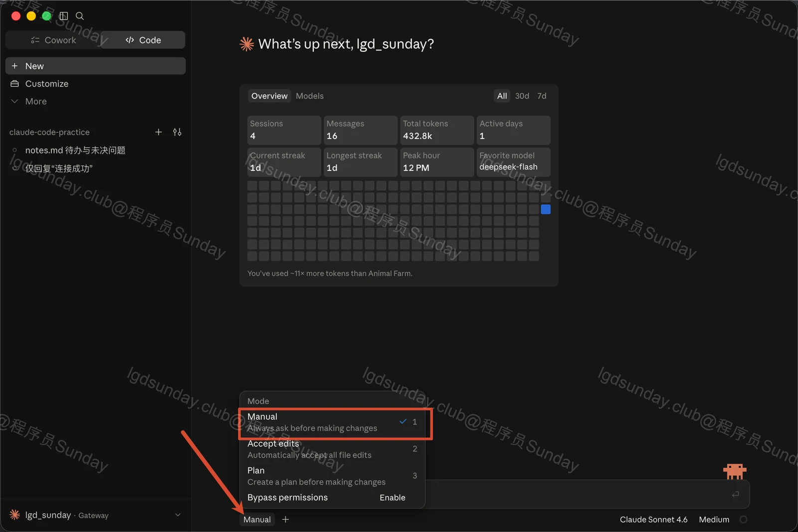Screen dimensions: 798x532
Task: Click the Favorite model deepseek-flash card
Action: tap(514, 162)
